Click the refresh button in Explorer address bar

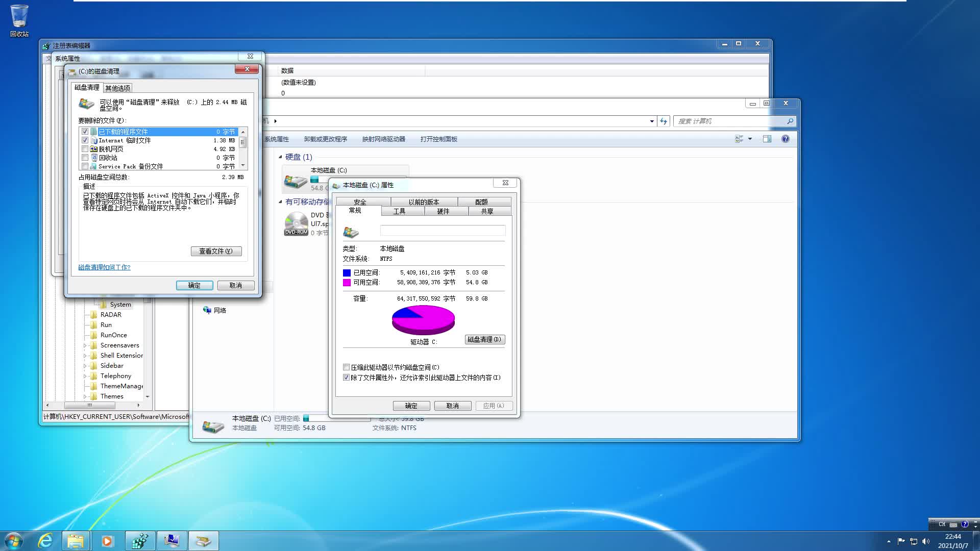point(663,121)
